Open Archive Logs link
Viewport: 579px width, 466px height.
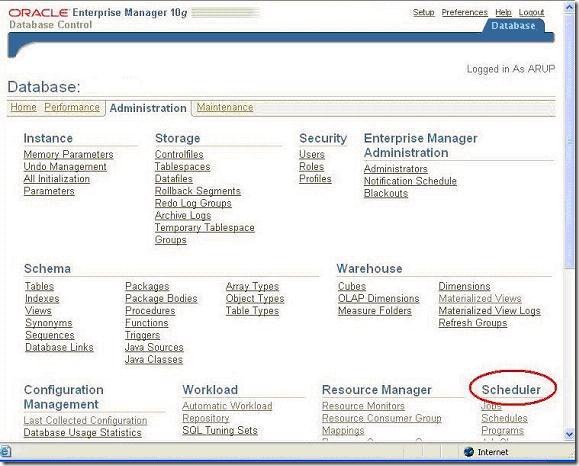click(183, 215)
